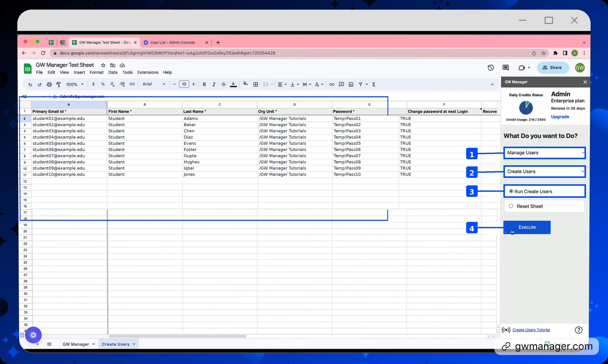The image size is (608, 364).
Task: Open the Arial font dropdown
Action: point(154,84)
